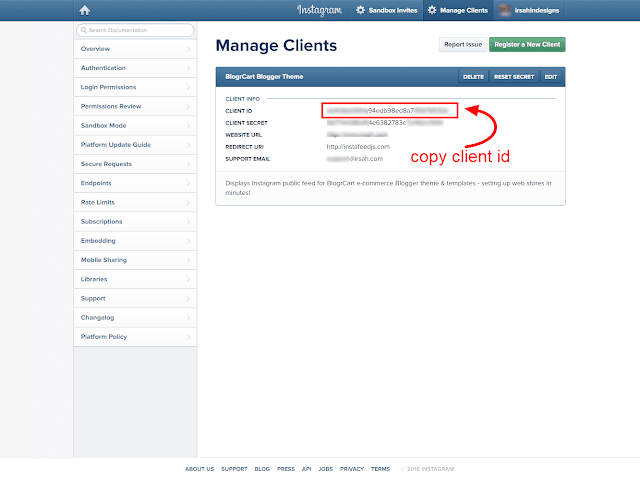
Task: Click the Instagram logo in header
Action: [x=319, y=10]
